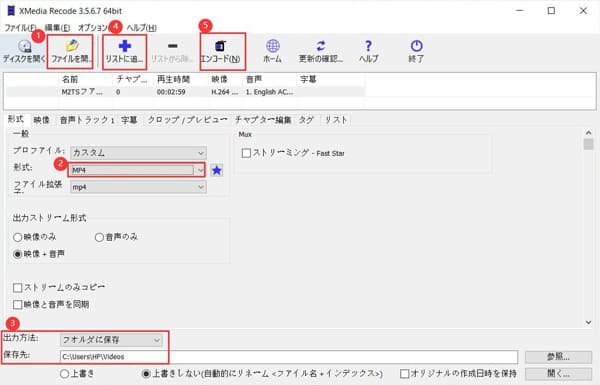Click the 名前 column header

pos(70,79)
